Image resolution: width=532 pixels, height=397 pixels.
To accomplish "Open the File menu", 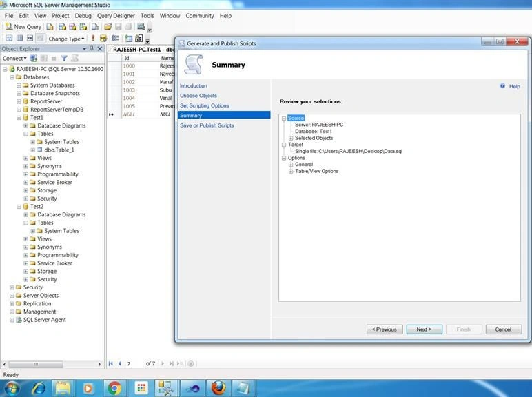I will 9,16.
